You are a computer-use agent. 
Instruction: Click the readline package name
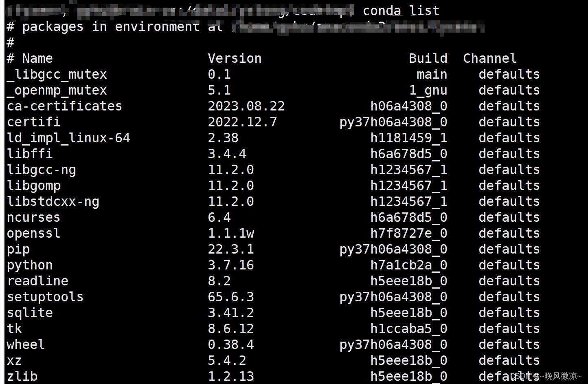coord(37,281)
